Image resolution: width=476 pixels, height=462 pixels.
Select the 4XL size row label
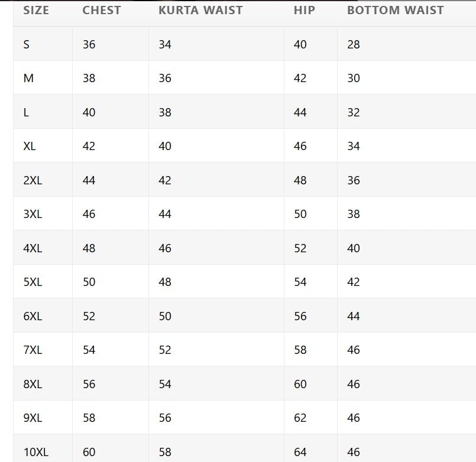tap(33, 249)
